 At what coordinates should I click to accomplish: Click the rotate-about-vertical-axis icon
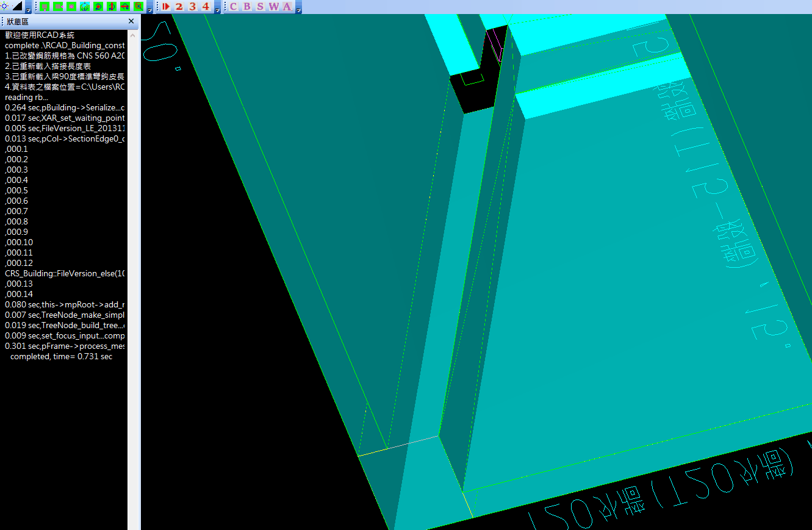[112, 6]
